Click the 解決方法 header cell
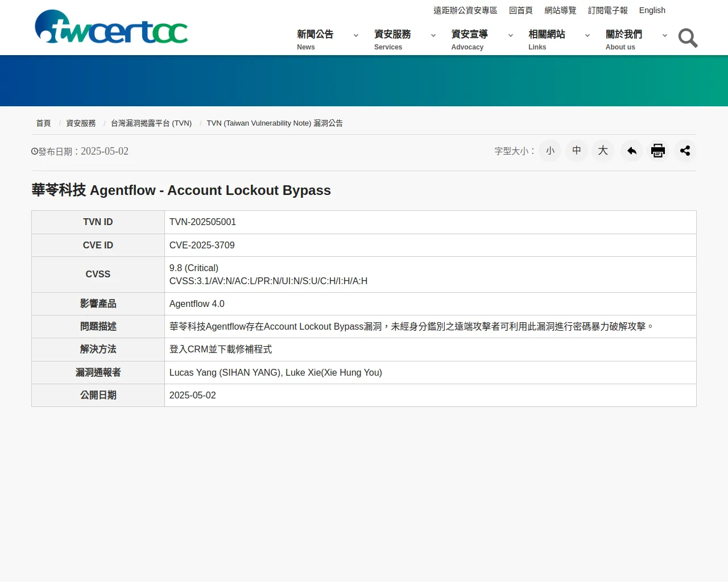The width and height of the screenshot is (728, 582). [x=98, y=350]
